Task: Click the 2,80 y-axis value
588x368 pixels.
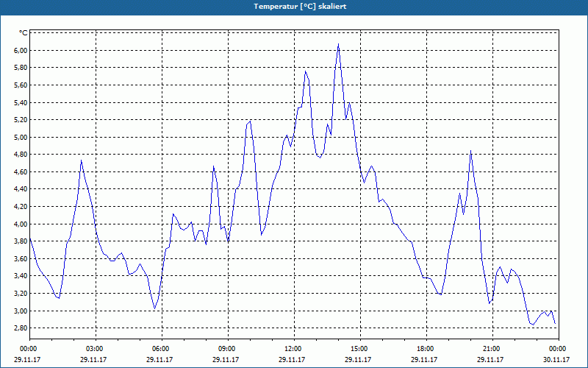Action: point(21,328)
